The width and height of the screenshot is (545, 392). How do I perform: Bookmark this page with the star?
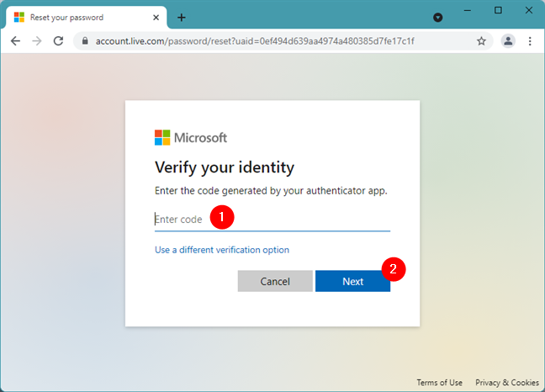tap(481, 41)
